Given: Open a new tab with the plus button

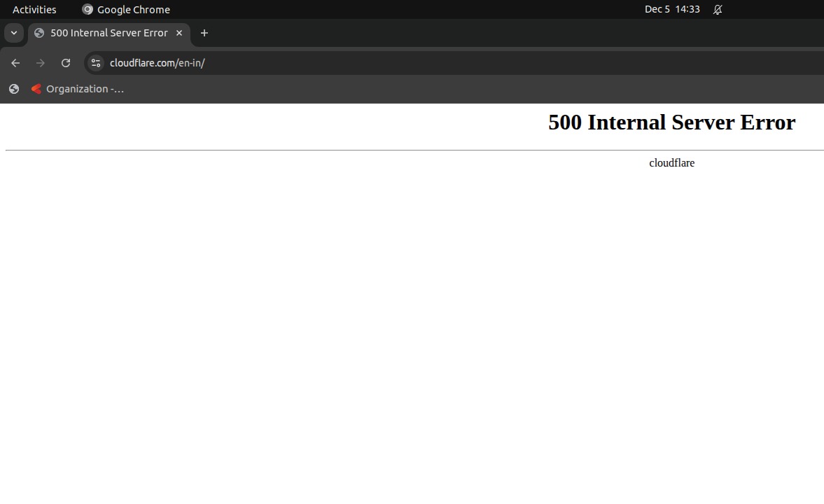Looking at the screenshot, I should (204, 33).
